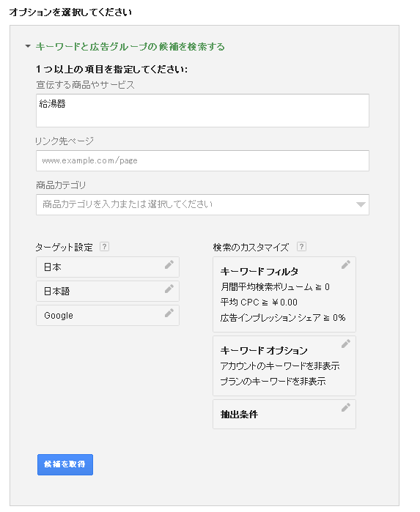The height and width of the screenshot is (512, 420).
Task: Open the キーワード オプション settings panel
Action: point(284,366)
